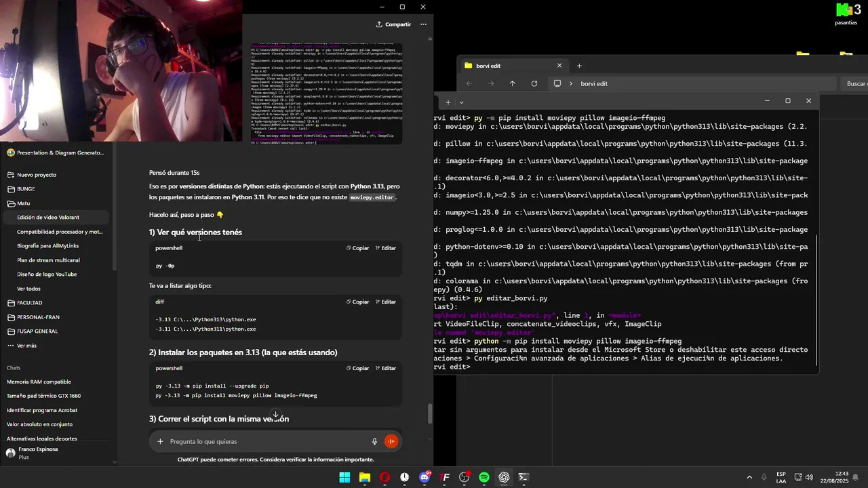Screen dimensions: 868x488
Task: Select Edición de video Valorant chat
Action: [x=56, y=218]
